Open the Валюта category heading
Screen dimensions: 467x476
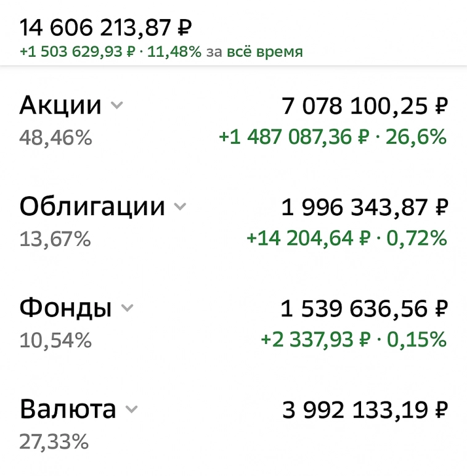(68, 409)
